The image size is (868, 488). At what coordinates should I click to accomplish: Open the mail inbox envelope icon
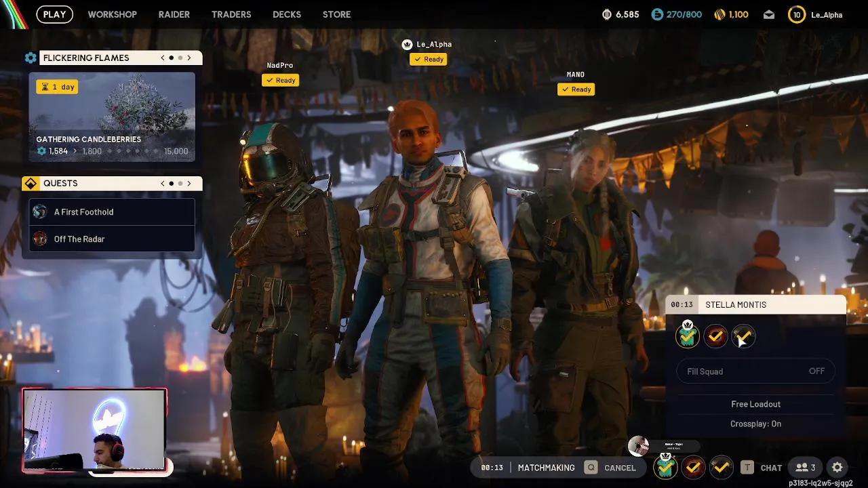click(x=769, y=14)
